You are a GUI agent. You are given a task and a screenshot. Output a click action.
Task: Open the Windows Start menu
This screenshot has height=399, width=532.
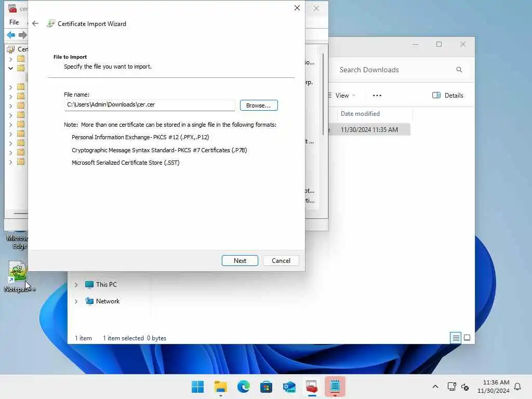[198, 387]
